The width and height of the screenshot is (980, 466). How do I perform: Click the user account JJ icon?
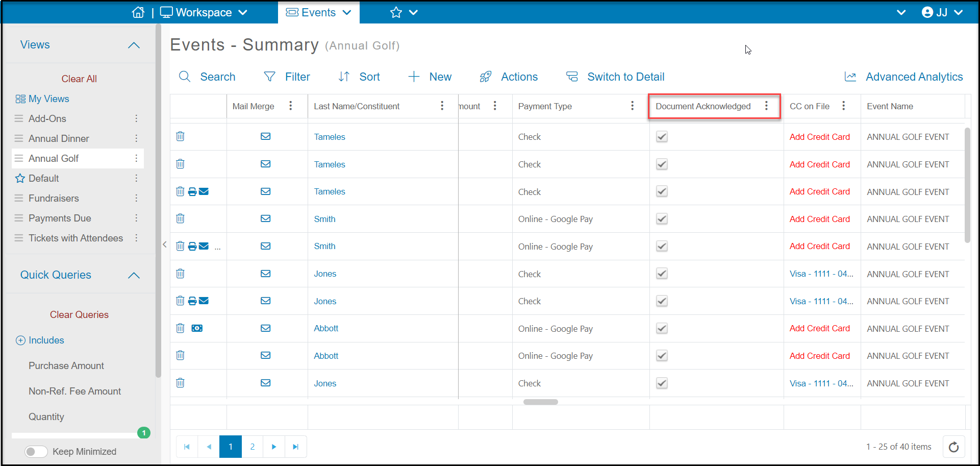point(927,12)
